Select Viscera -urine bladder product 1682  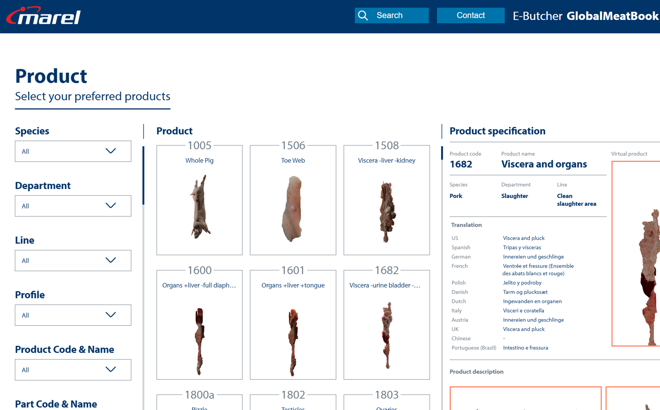(386, 326)
